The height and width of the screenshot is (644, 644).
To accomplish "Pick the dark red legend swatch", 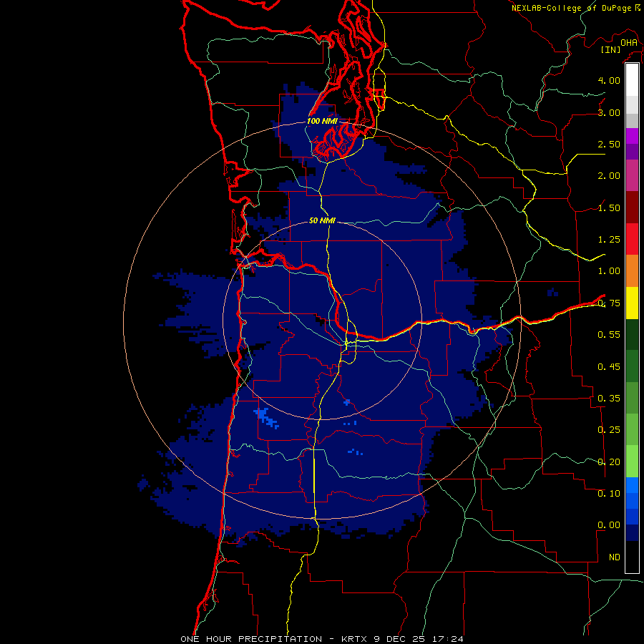I will 632,208.
